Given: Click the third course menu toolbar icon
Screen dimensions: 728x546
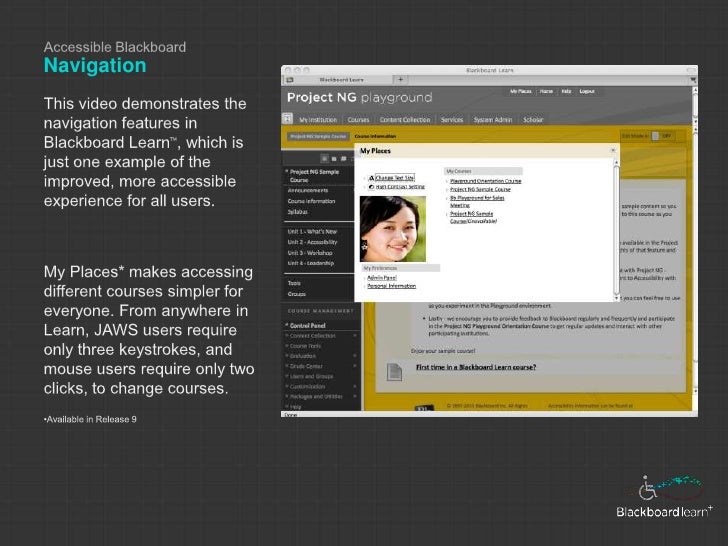Looking at the screenshot, I should click(x=343, y=159).
